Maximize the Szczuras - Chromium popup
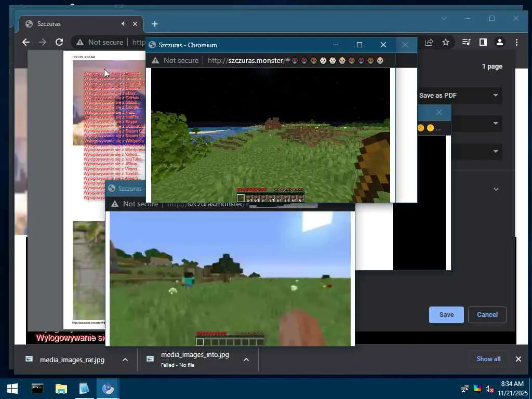Image resolution: width=532 pixels, height=399 pixels. (x=360, y=45)
